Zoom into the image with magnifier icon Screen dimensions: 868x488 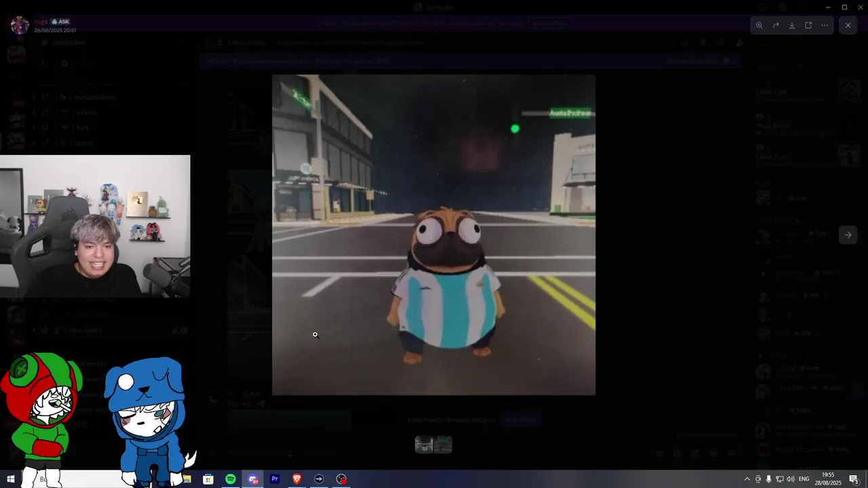759,25
